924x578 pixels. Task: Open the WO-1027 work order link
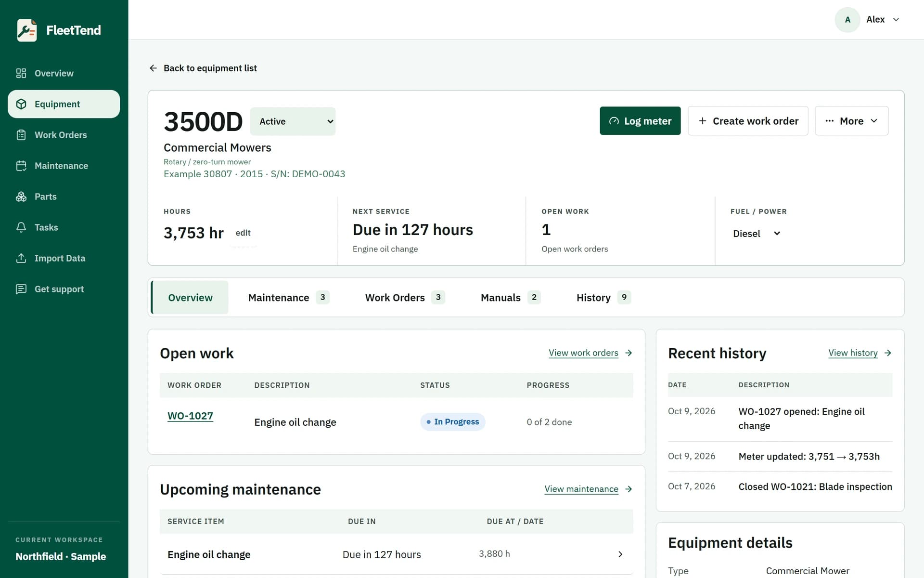190,416
